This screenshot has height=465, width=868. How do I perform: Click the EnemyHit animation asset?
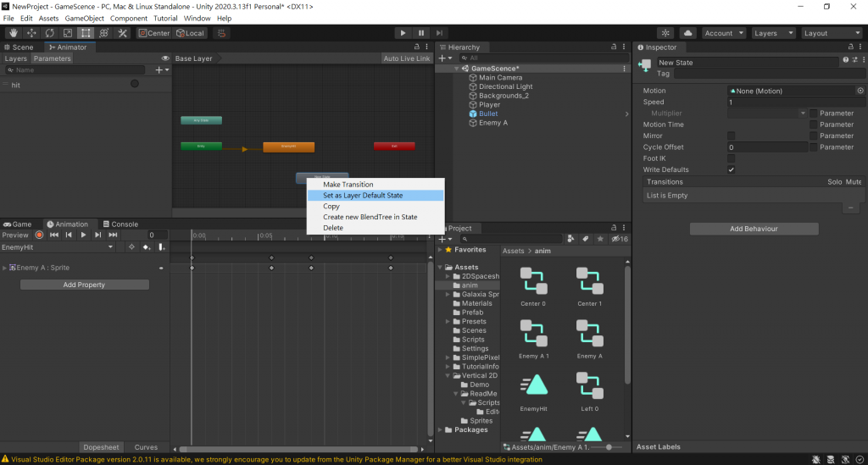tap(532, 384)
